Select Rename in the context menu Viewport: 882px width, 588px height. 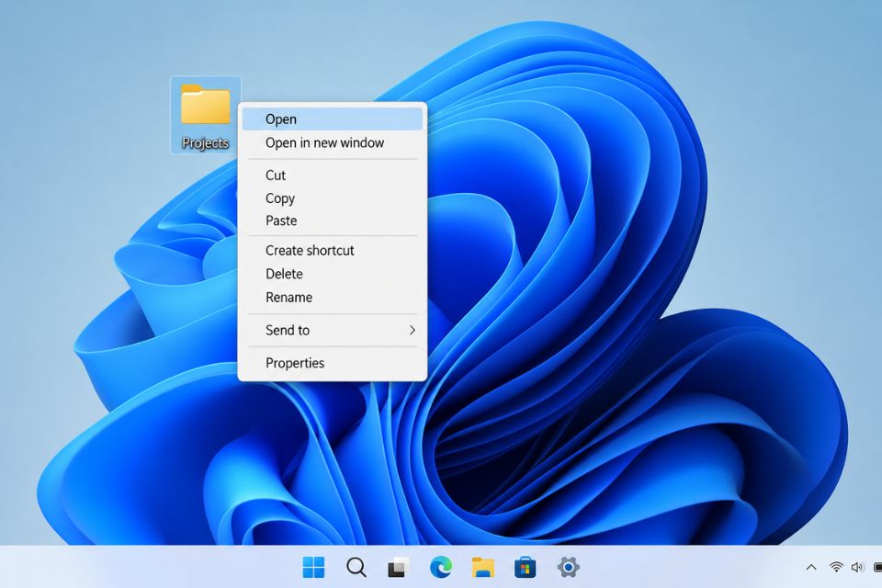tap(333, 297)
